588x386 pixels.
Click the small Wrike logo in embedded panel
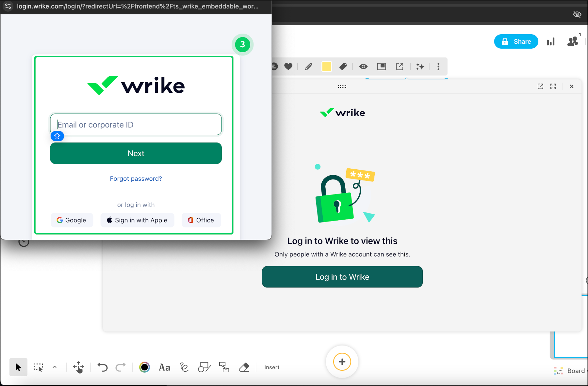point(342,113)
